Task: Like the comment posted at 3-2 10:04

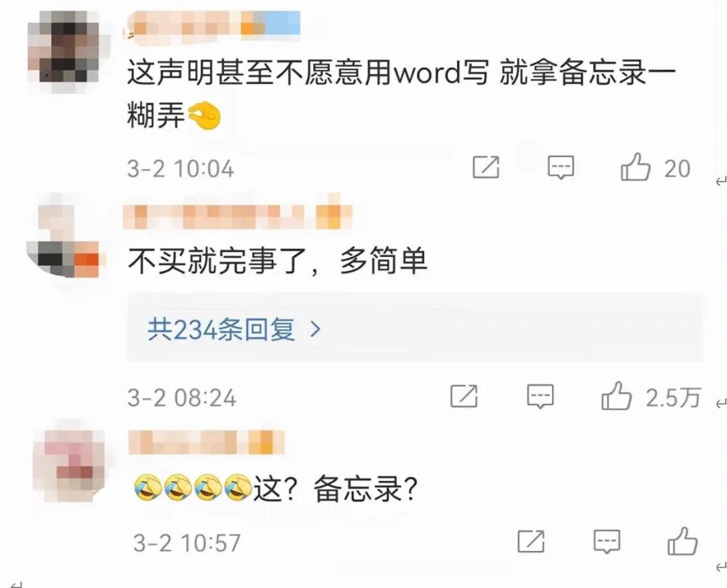Action: tap(635, 167)
